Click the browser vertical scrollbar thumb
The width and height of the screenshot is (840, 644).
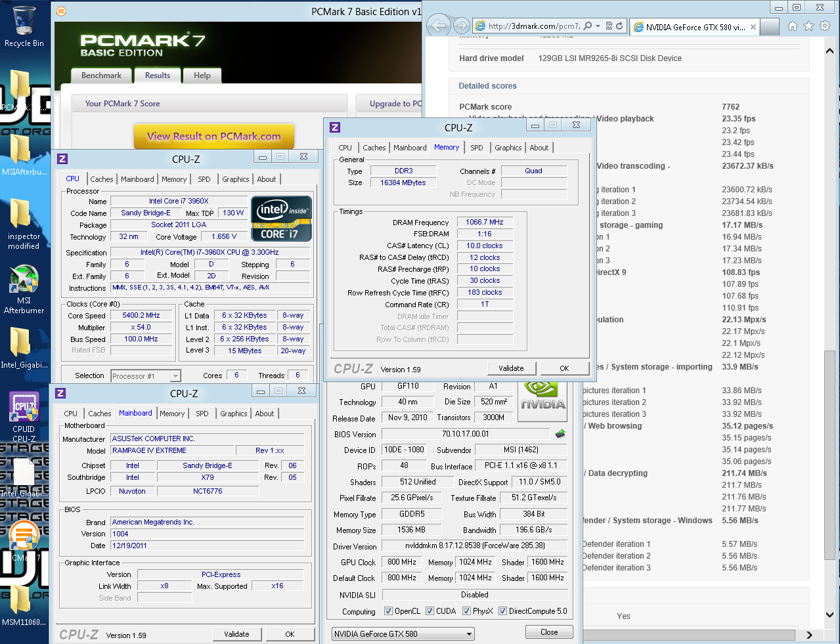click(x=829, y=454)
